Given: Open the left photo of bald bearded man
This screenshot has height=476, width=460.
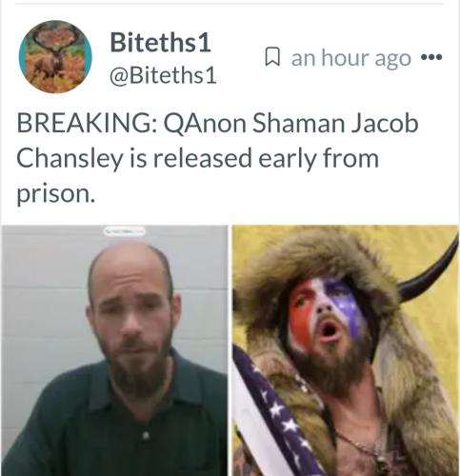Looking at the screenshot, I should click(x=114, y=350).
